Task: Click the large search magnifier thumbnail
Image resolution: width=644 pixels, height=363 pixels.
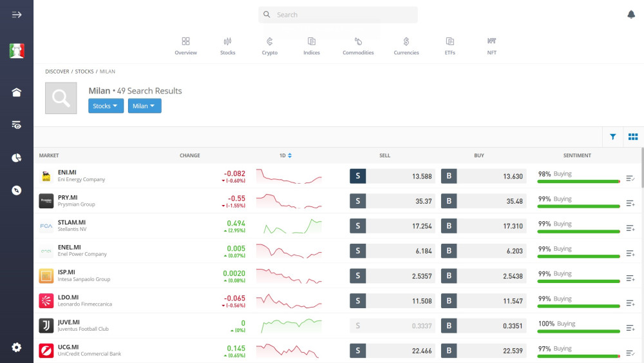Action: click(61, 98)
